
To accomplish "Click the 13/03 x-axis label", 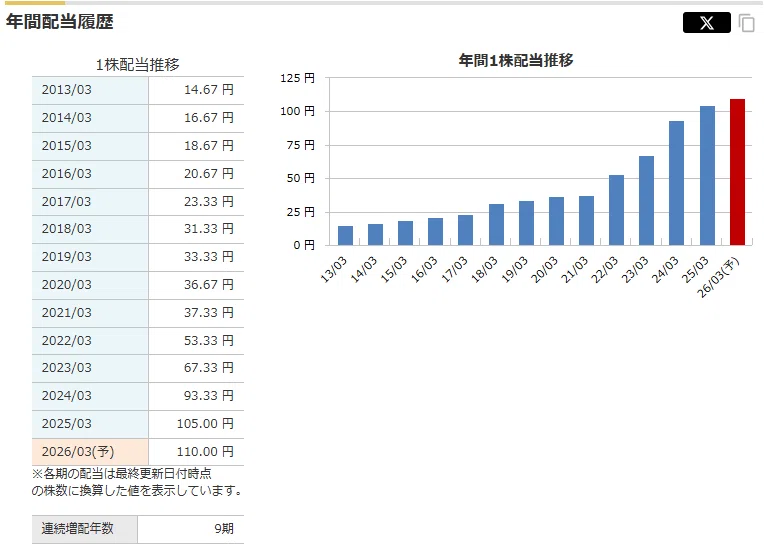I will (x=334, y=269).
